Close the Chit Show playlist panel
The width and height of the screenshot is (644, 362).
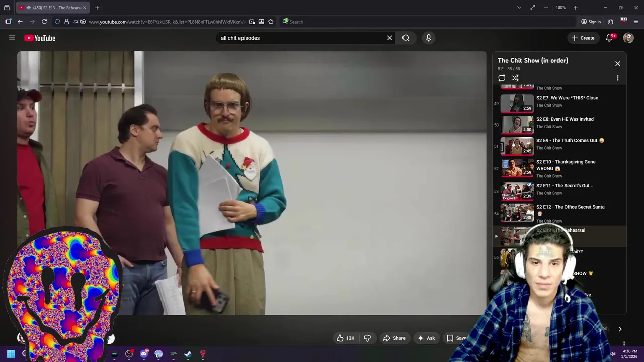pos(618,64)
